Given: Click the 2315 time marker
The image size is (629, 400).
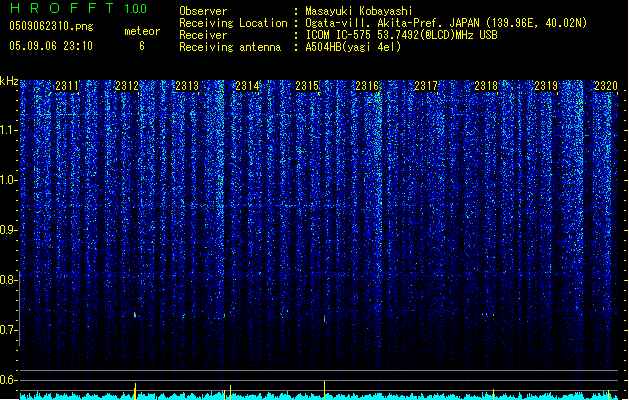Looking at the screenshot, I should pos(307,86).
